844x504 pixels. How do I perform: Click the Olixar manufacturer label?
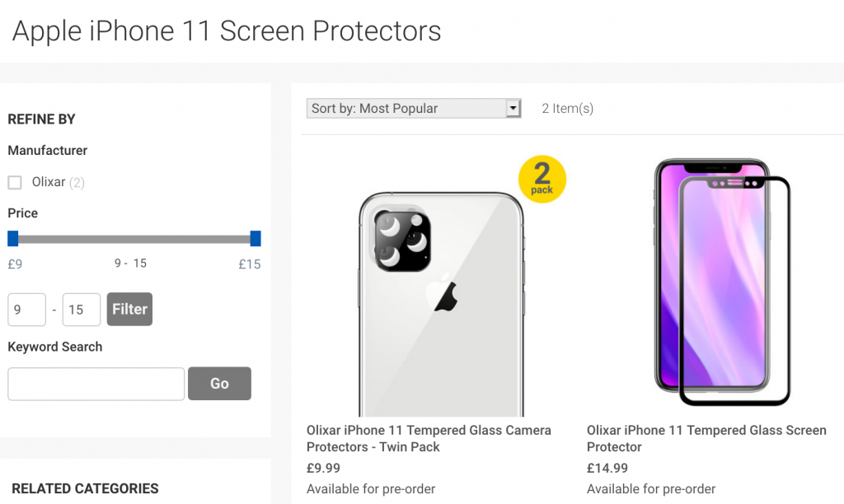click(49, 182)
